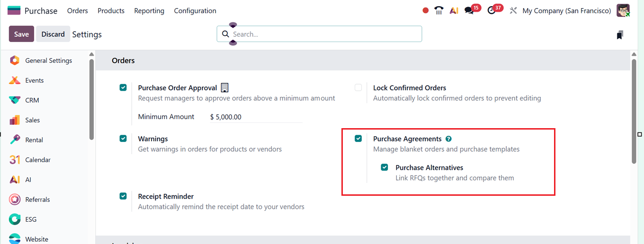The width and height of the screenshot is (644, 244).
Task: Discard the settings changes
Action: pyautogui.click(x=53, y=34)
